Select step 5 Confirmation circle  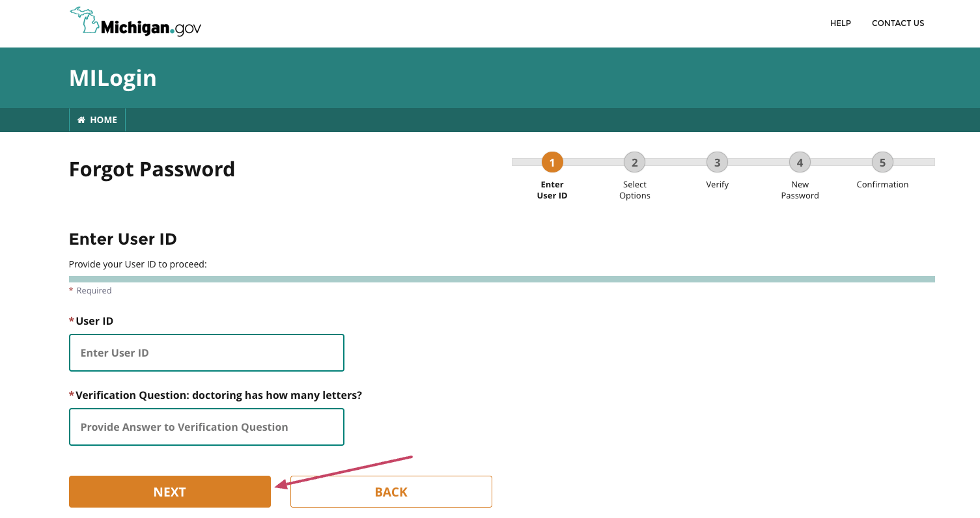pyautogui.click(x=882, y=163)
